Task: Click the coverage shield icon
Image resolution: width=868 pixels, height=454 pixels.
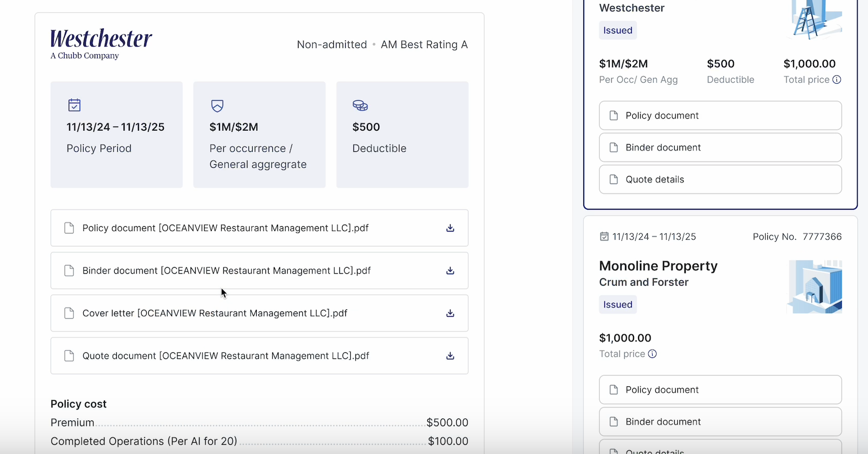Action: (x=218, y=105)
